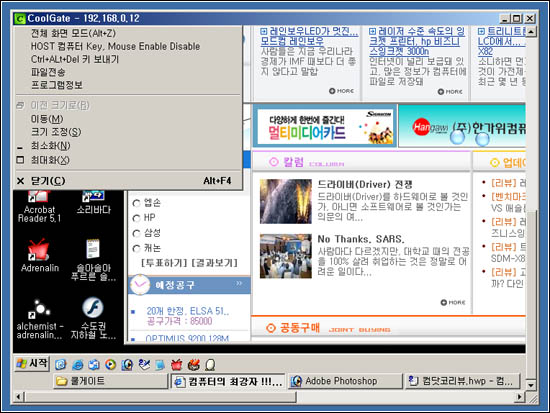550x413 pixels.
Task: Click the red TV Adrenalin quick launch icon
Action: pyautogui.click(x=176, y=365)
